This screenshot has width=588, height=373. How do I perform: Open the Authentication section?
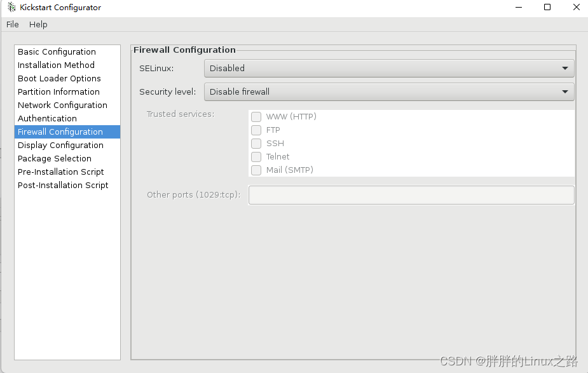[47, 119]
